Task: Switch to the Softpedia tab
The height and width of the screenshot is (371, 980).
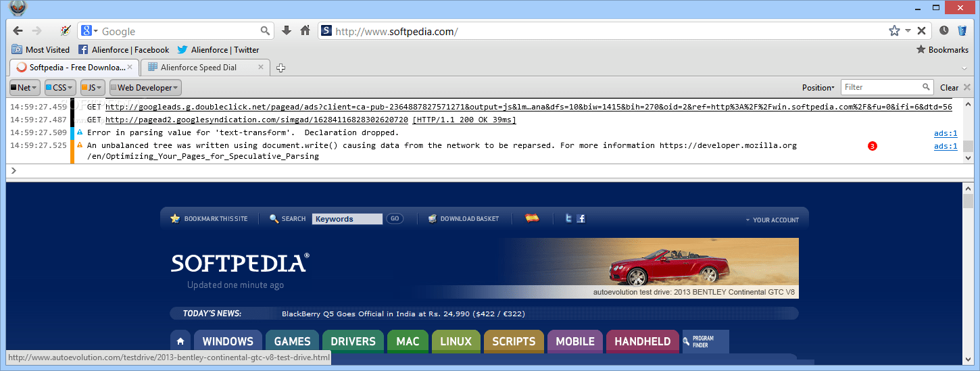Action: tap(74, 67)
